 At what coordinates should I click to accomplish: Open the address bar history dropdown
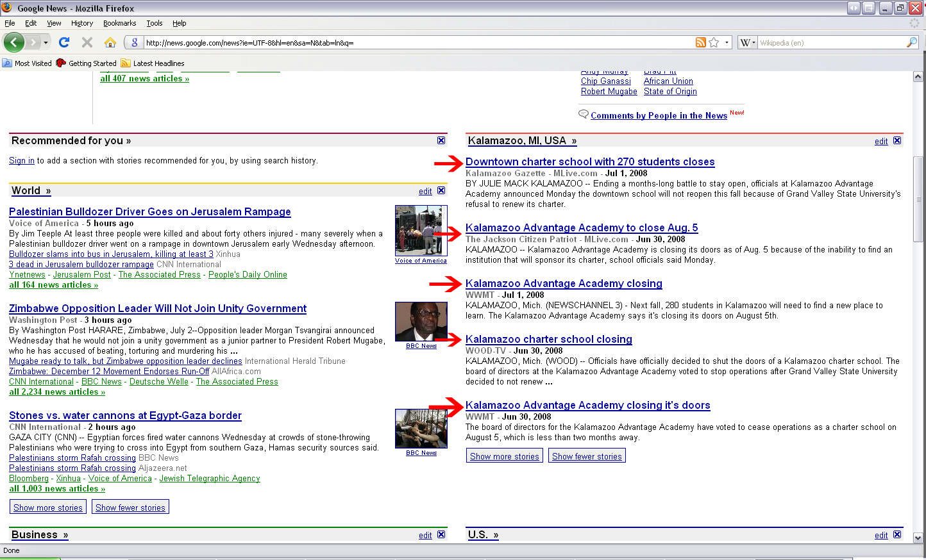[727, 43]
